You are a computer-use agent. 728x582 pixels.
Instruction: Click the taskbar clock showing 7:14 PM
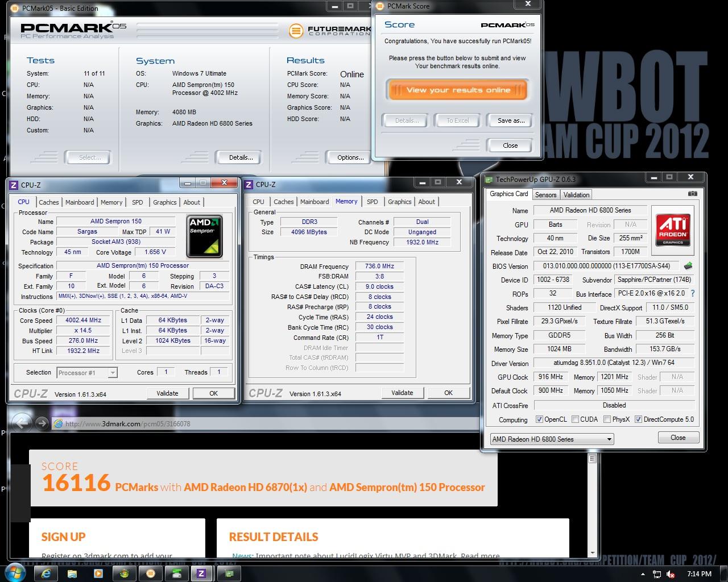(699, 574)
